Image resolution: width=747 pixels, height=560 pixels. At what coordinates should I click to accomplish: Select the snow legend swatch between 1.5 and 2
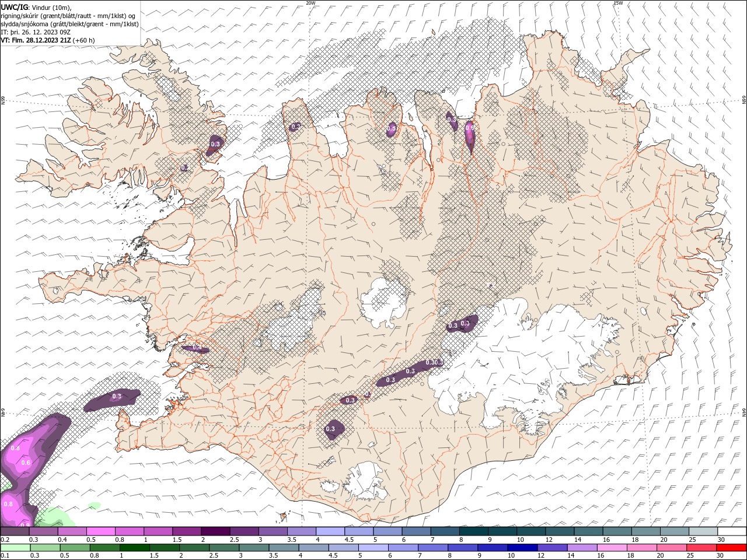point(187,531)
